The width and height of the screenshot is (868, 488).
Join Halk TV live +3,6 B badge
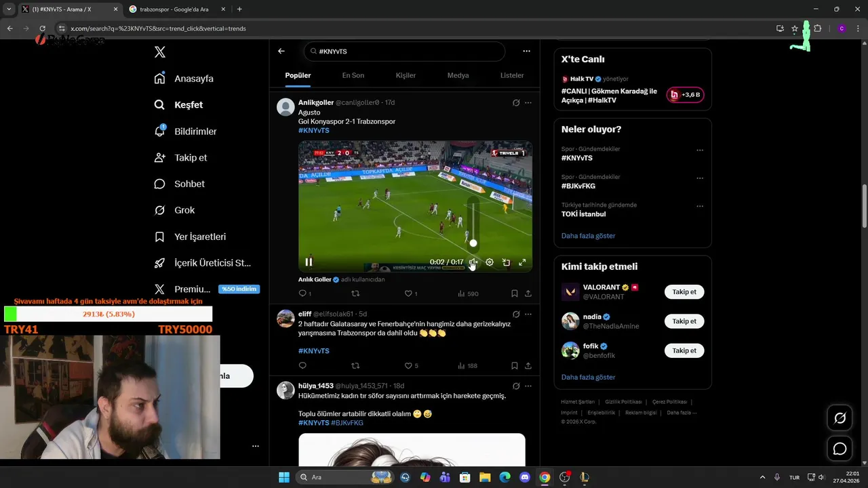pos(685,95)
